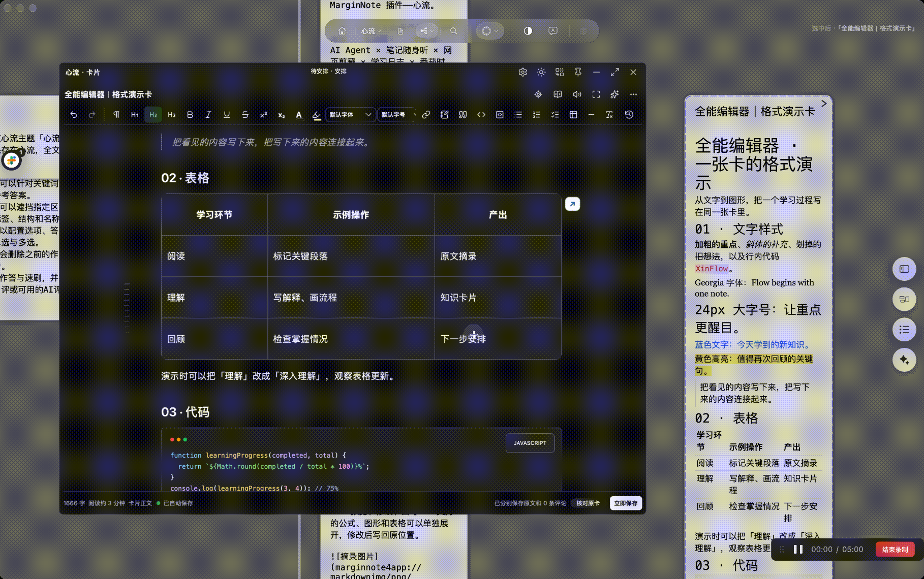Insert a numbered list
Image resolution: width=924 pixels, height=579 pixels.
[x=537, y=115]
